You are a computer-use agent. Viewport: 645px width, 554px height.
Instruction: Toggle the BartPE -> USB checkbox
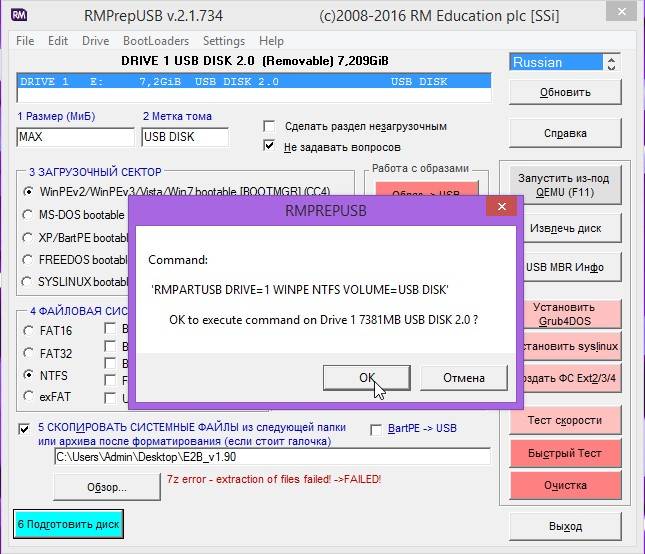click(376, 430)
